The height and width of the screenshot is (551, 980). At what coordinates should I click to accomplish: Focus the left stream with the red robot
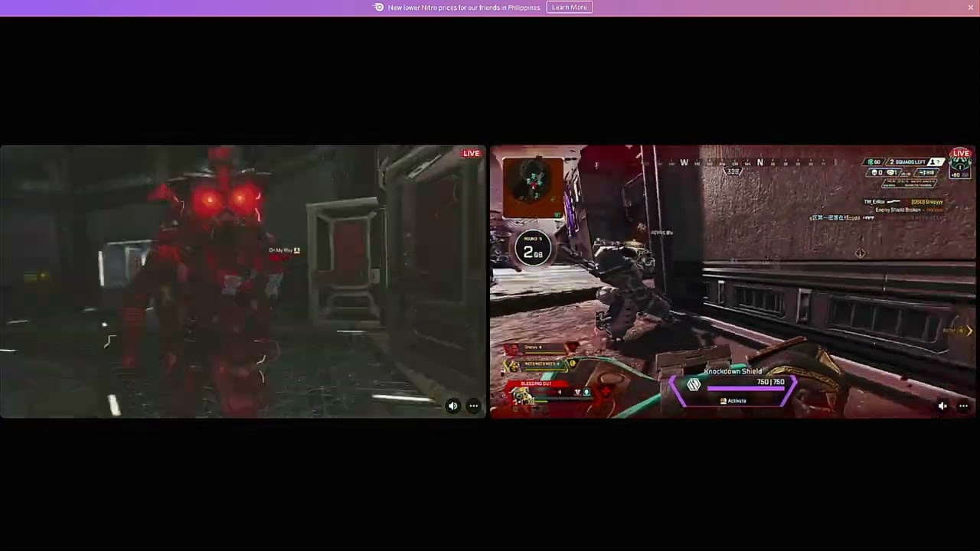(243, 281)
